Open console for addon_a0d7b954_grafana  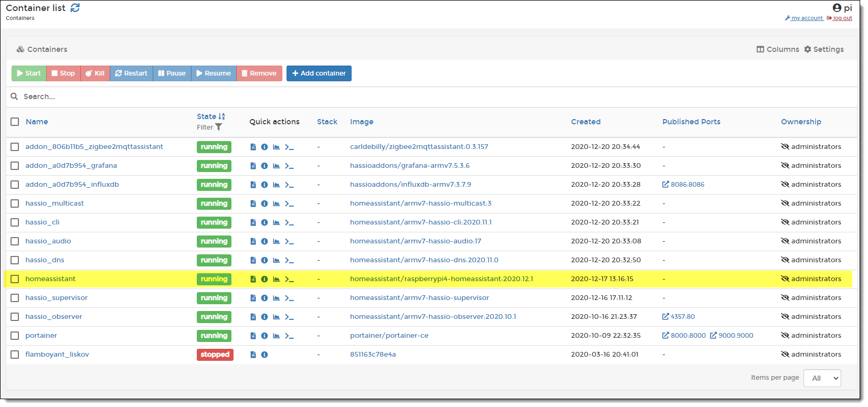click(289, 166)
